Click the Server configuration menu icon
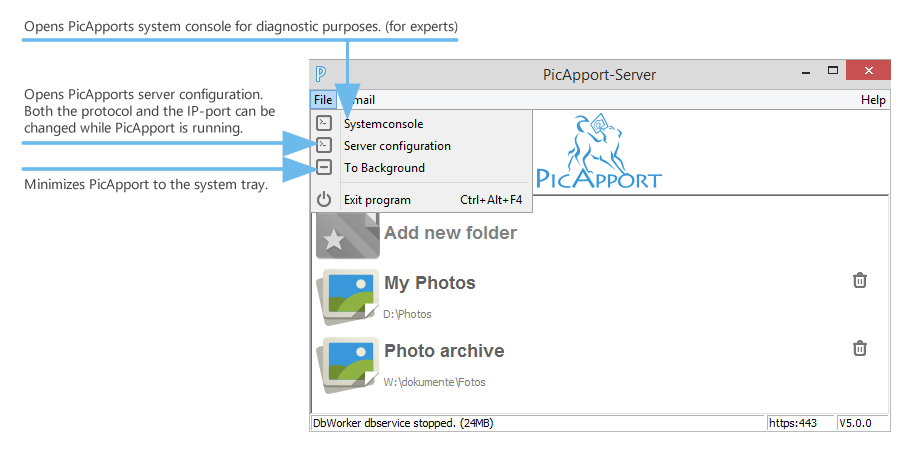This screenshot has width=908, height=452. point(323,146)
